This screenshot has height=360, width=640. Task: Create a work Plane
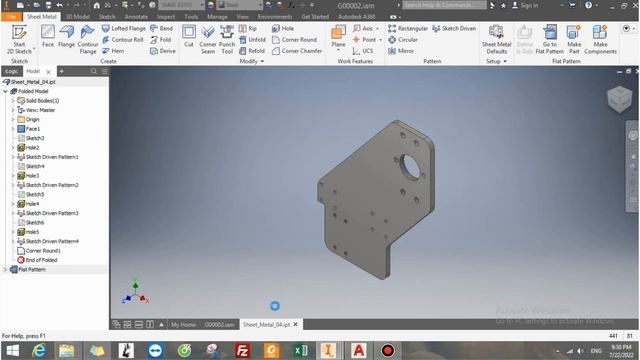(338, 37)
